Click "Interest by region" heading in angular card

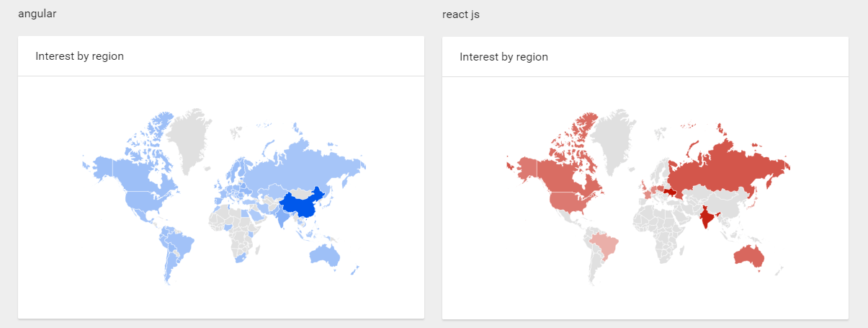point(79,56)
